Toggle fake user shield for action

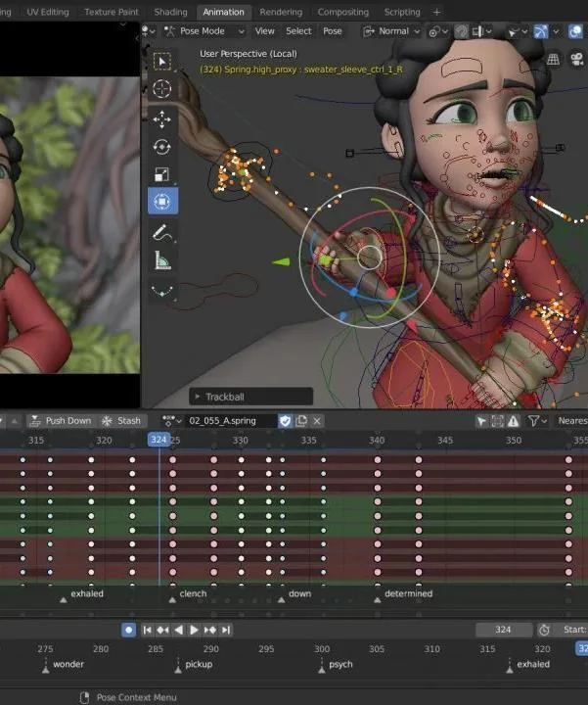pos(286,421)
